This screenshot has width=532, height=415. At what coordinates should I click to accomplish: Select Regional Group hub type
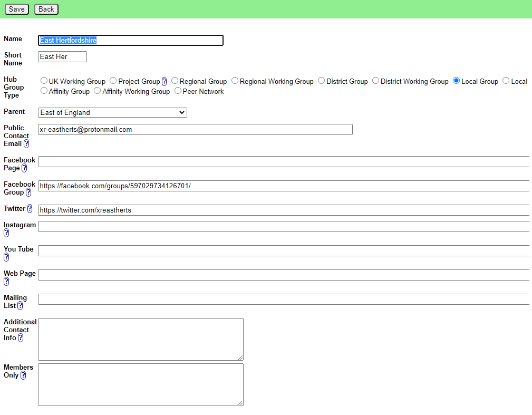tap(175, 81)
